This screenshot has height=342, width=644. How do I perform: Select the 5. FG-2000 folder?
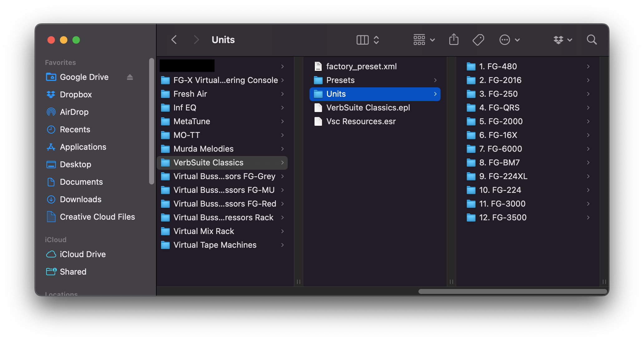(x=528, y=121)
